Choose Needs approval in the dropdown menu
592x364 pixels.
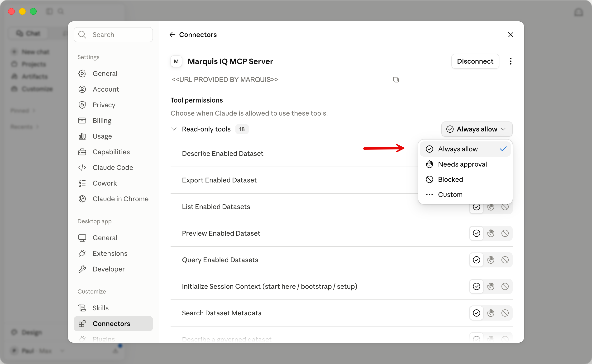pos(465,164)
